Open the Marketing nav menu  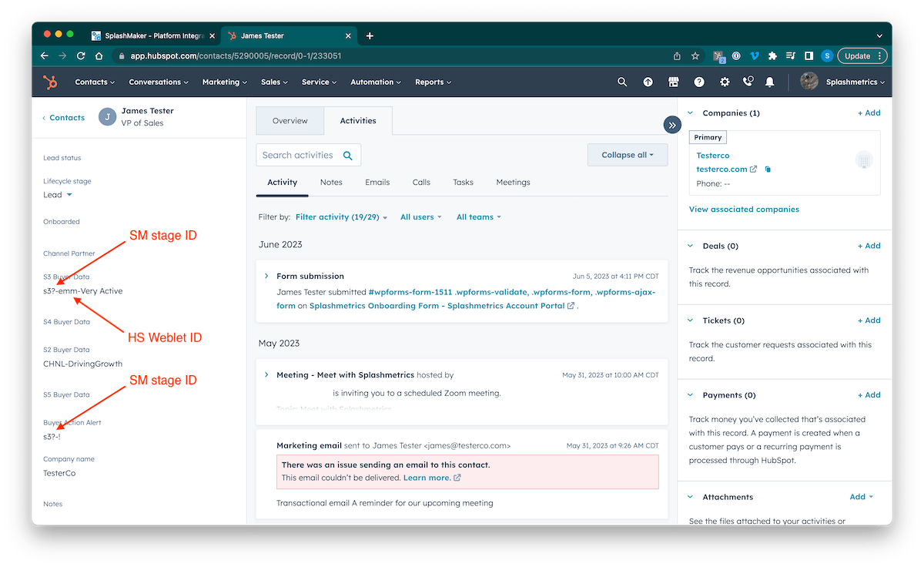pyautogui.click(x=225, y=82)
